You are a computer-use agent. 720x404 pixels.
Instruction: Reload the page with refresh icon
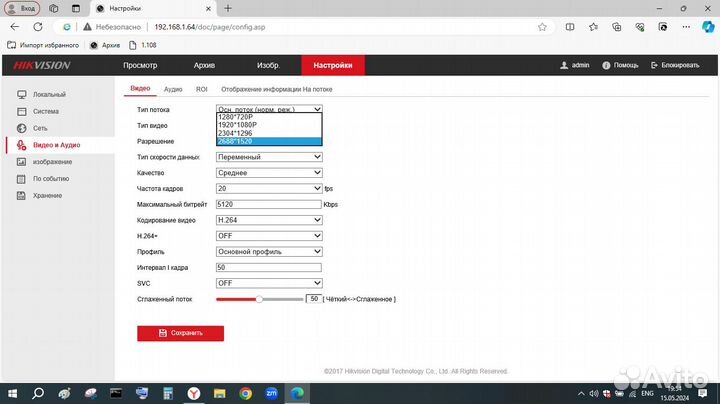38,27
